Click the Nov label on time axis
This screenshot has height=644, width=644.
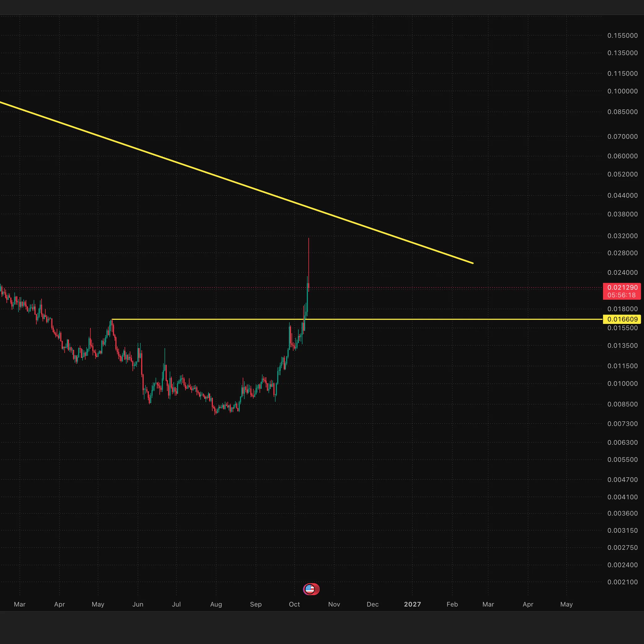334,604
